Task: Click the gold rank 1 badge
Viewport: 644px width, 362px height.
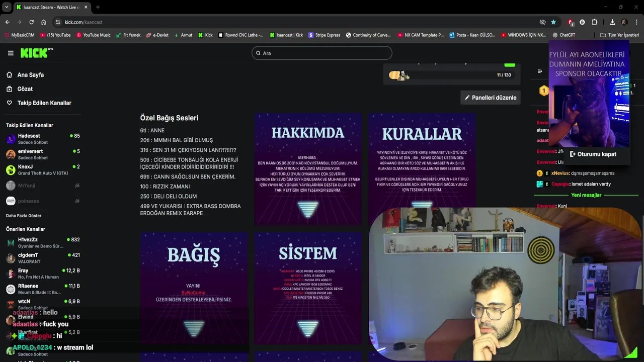Action: pyautogui.click(x=543, y=91)
